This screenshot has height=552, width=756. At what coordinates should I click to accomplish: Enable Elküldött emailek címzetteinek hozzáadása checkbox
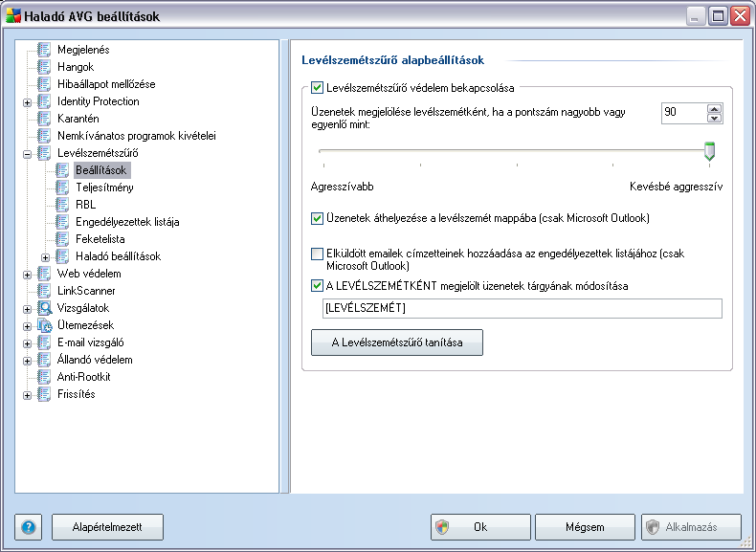click(317, 254)
